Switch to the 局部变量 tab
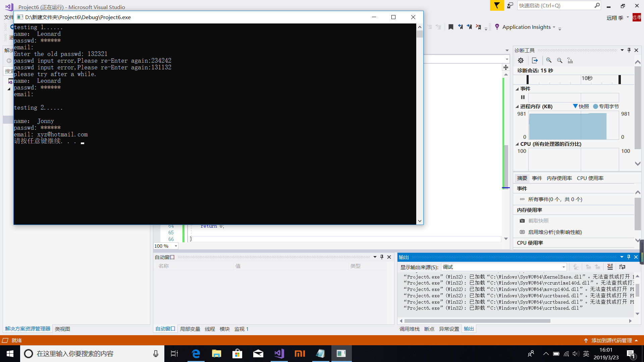This screenshot has width=644, height=362. (190, 329)
